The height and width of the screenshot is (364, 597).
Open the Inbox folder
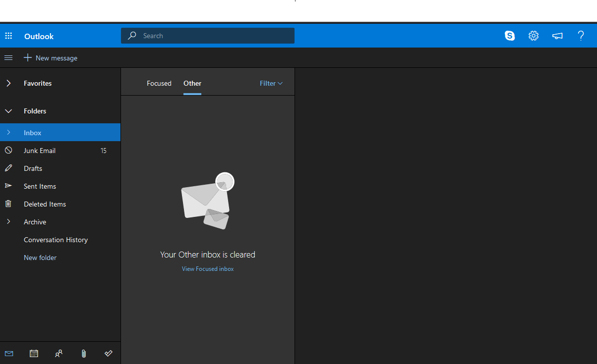tap(60, 132)
